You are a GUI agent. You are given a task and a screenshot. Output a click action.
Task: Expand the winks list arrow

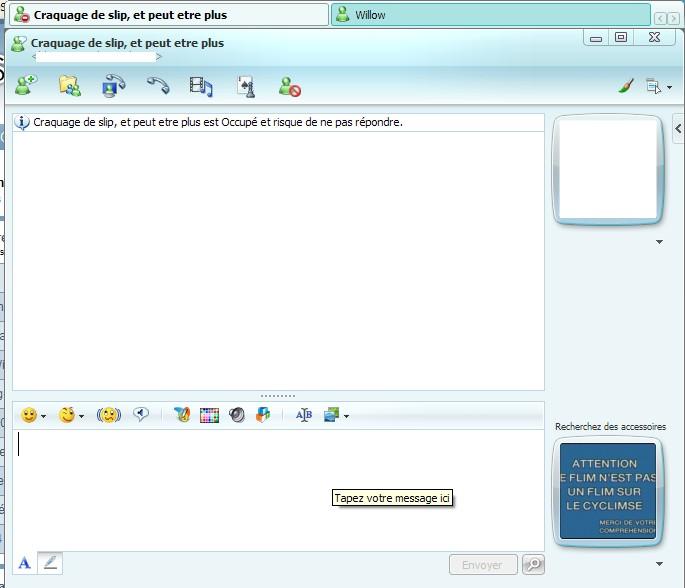pos(81,416)
